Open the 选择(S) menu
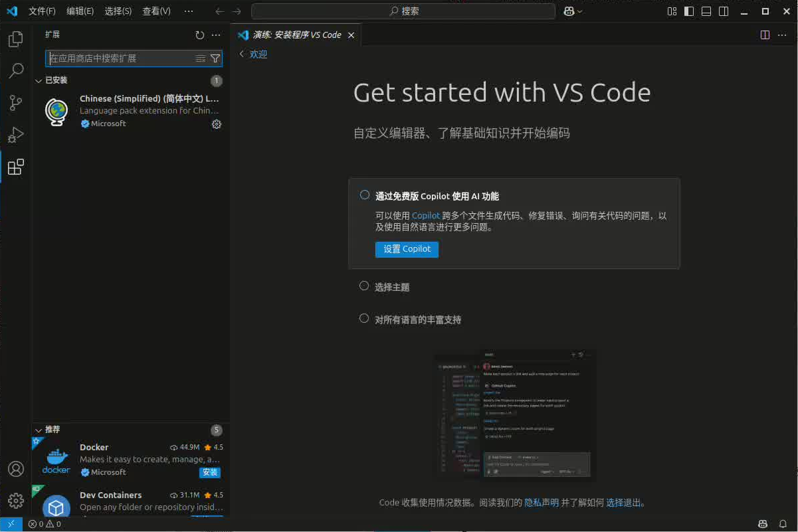Image resolution: width=798 pixels, height=532 pixels. (x=118, y=11)
